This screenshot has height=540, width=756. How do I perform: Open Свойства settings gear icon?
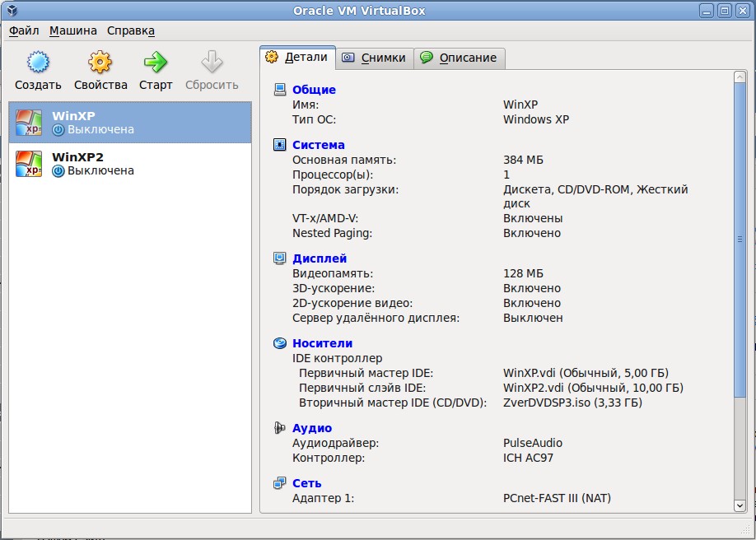(100, 63)
